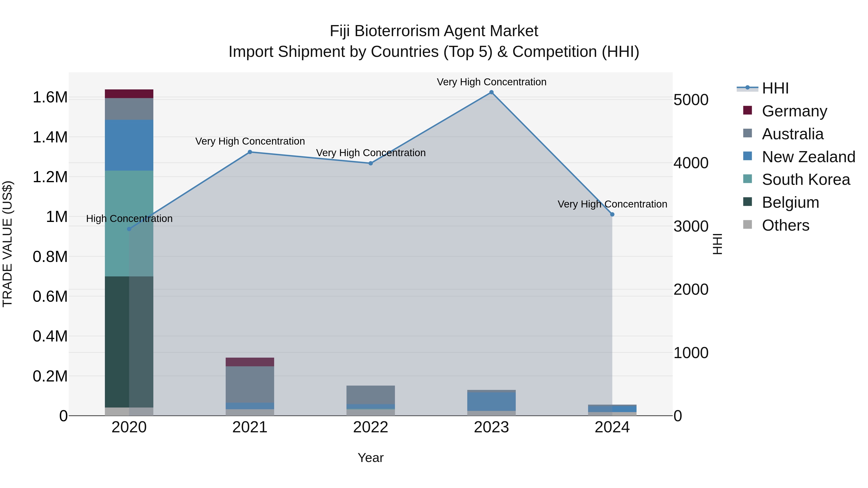Click 'Very High Concentration' label above 2021
Viewport: 868px width, 488px height.
[x=250, y=141]
